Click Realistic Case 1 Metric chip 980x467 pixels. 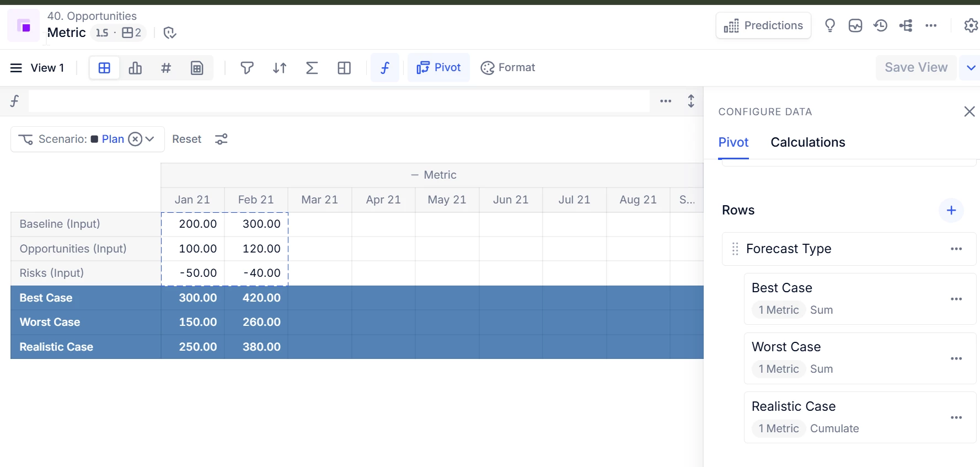click(778, 428)
